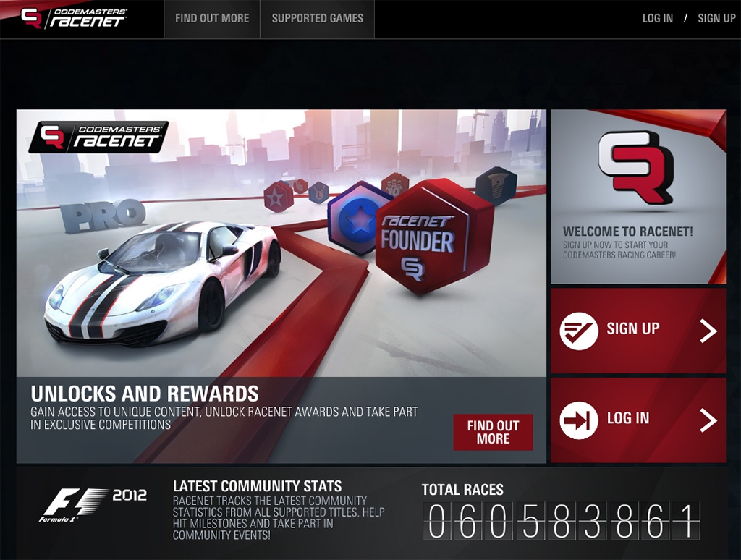This screenshot has width=741, height=560.
Task: Click the large red Sign Up button
Action: pyautogui.click(x=638, y=331)
